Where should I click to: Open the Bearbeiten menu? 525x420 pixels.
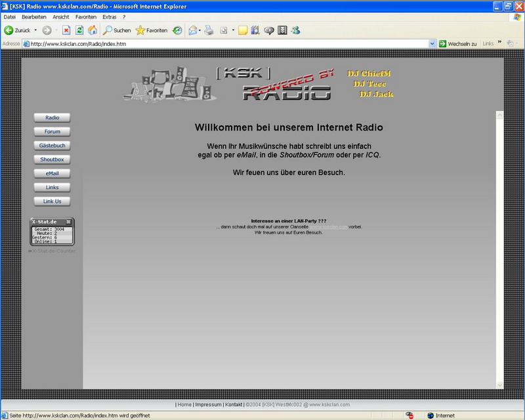click(x=33, y=16)
